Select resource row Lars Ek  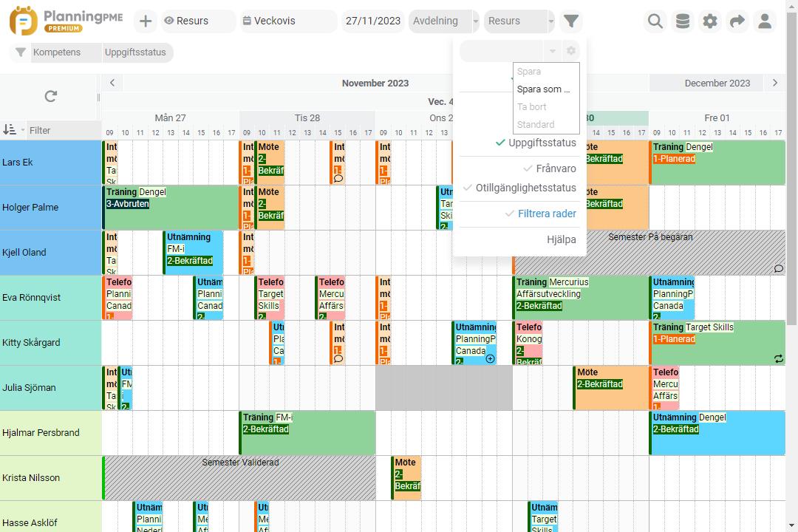click(x=51, y=163)
